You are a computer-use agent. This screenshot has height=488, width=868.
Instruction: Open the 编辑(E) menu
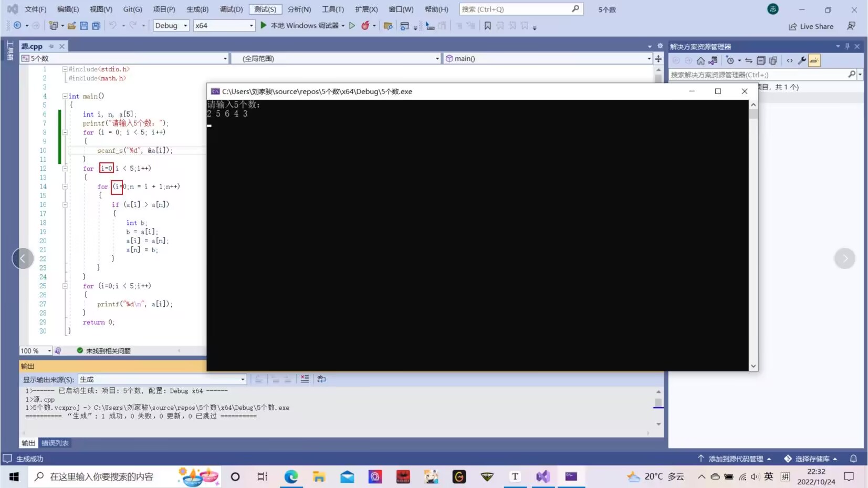click(68, 9)
